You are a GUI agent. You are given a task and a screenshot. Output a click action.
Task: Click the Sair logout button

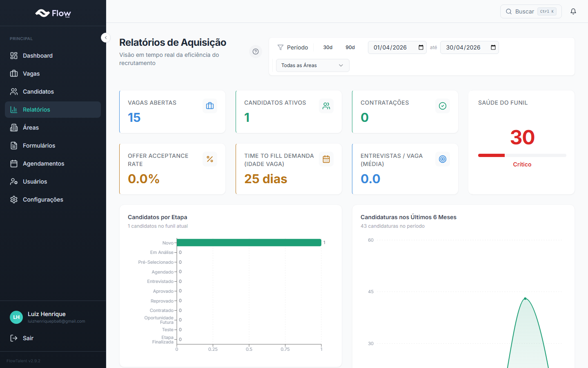(x=28, y=338)
